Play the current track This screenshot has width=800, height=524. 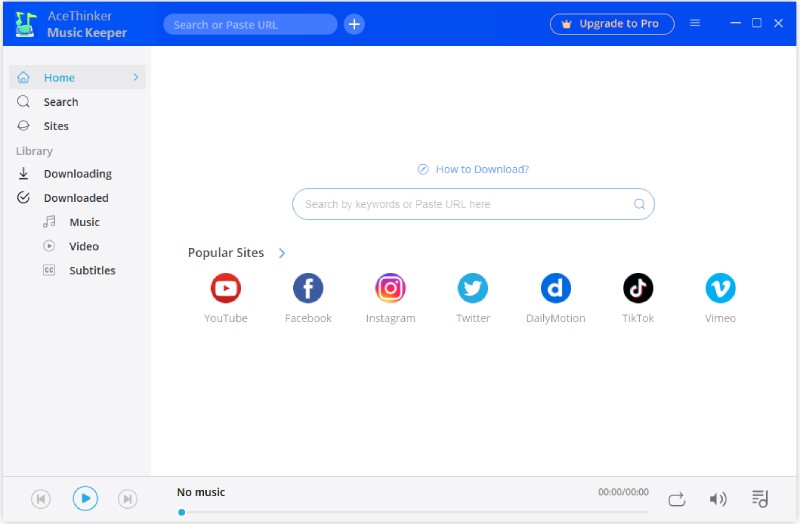(85, 498)
